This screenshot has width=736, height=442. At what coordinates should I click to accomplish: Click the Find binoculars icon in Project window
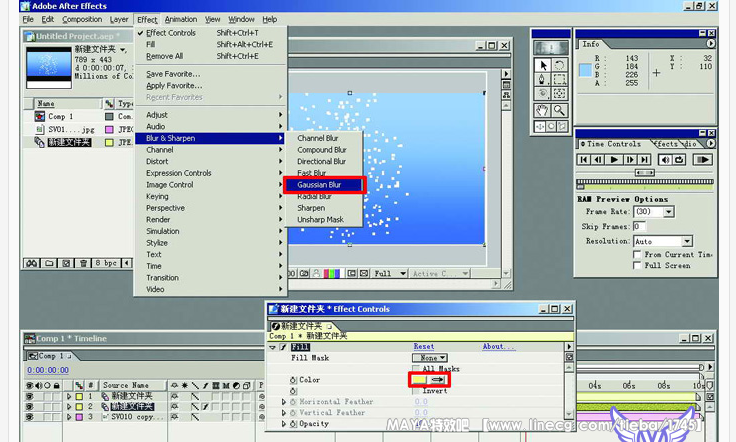[x=31, y=263]
